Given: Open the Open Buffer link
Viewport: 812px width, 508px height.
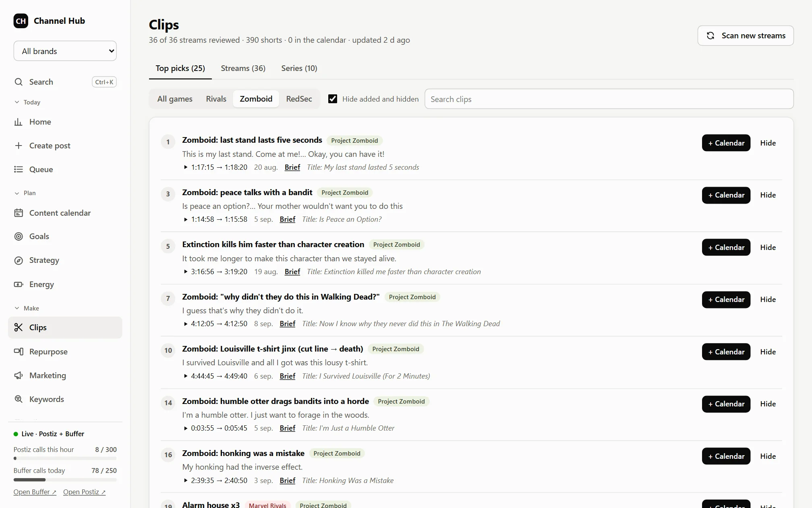Looking at the screenshot, I should [35, 492].
